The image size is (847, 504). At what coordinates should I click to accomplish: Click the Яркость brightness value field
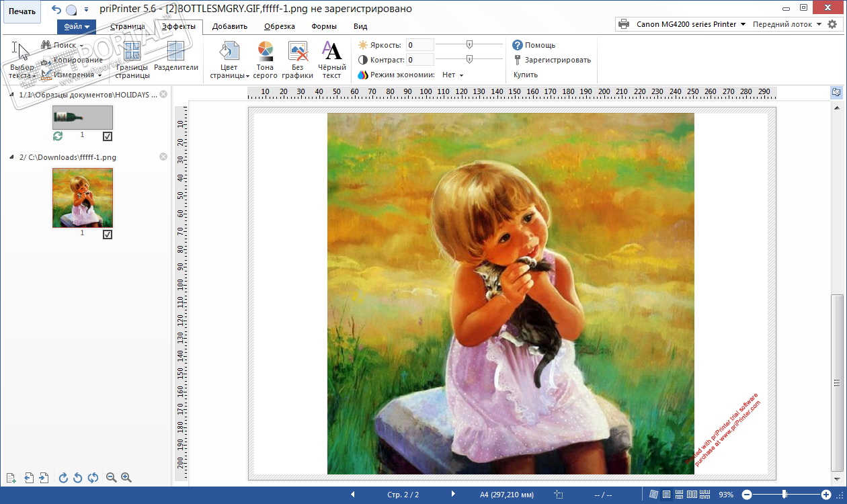(419, 45)
